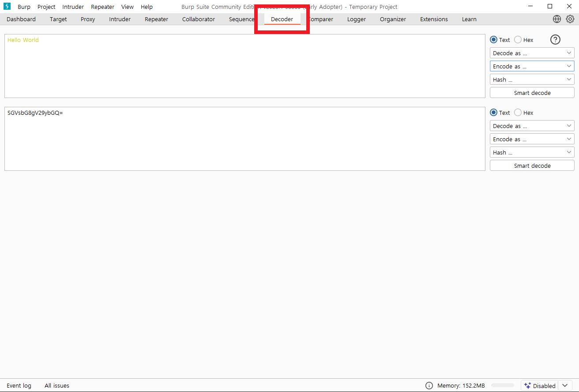Open the Event log
This screenshot has width=579, height=392.
19,385
